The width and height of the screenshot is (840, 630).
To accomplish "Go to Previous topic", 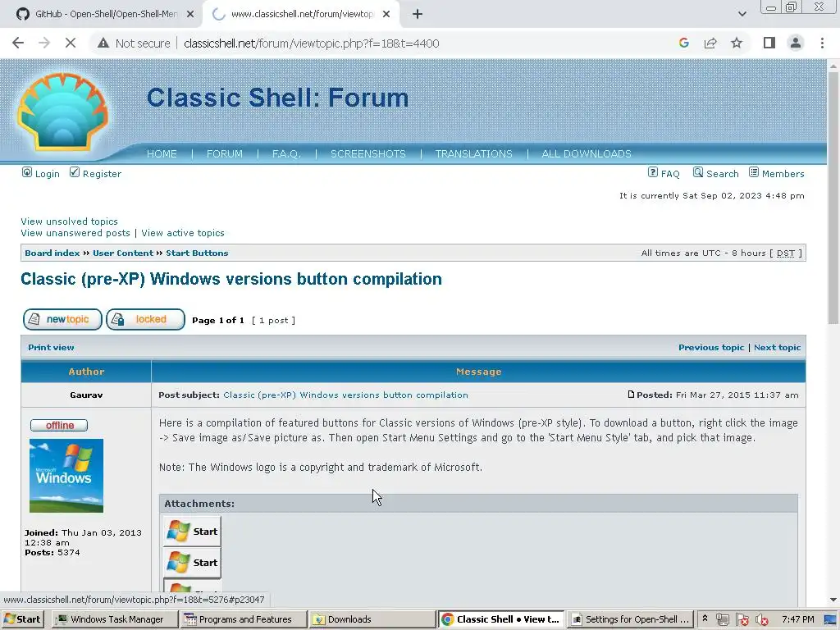I will (711, 347).
